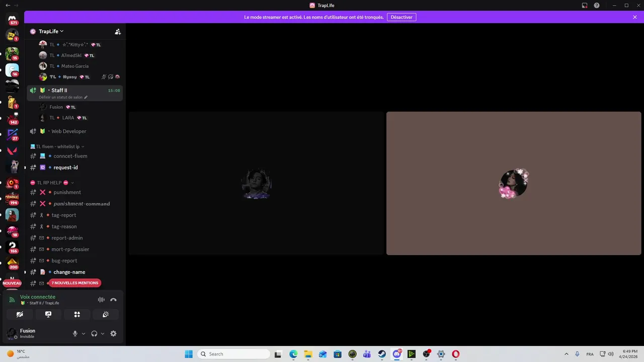
Task: Open server with 200 badge
Action: [x=12, y=263]
